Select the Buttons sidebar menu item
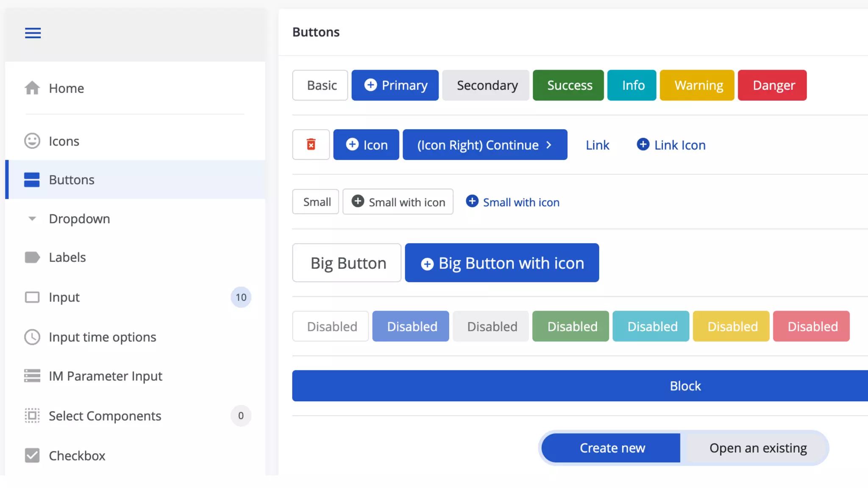 point(72,180)
